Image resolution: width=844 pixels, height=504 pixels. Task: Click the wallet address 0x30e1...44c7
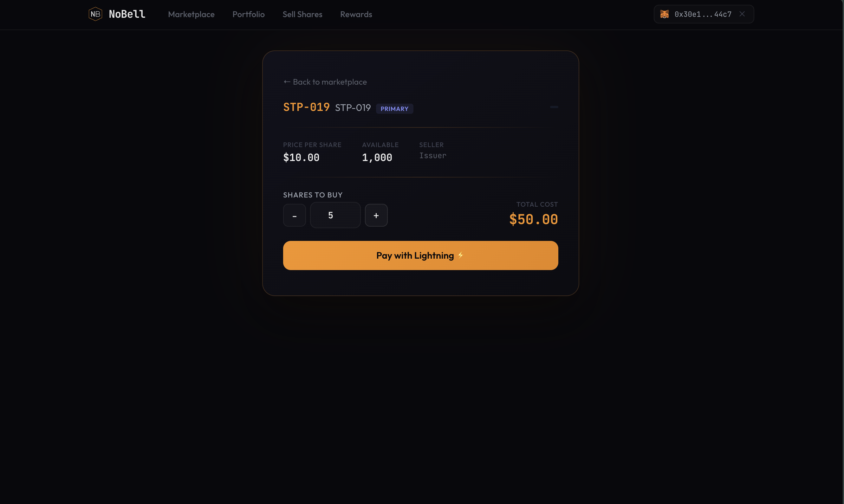[x=703, y=14]
